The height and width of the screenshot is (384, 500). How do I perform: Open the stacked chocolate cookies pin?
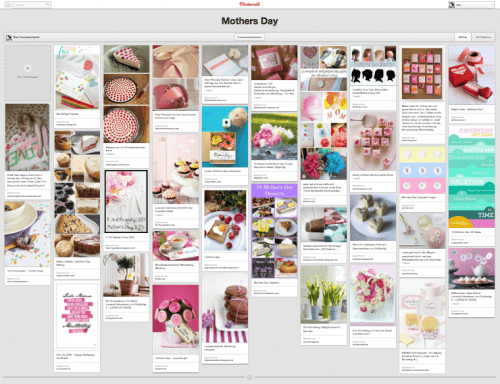click(225, 308)
